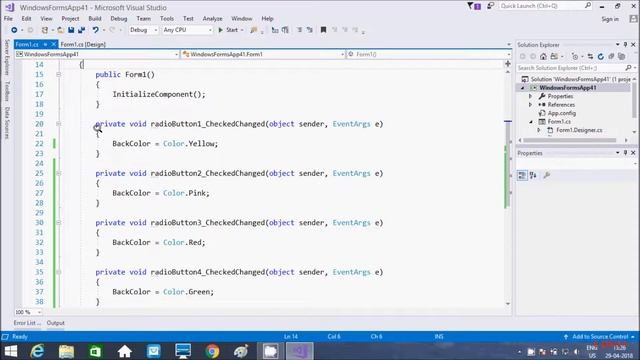Open the Server Explorer side tab

tap(7, 57)
